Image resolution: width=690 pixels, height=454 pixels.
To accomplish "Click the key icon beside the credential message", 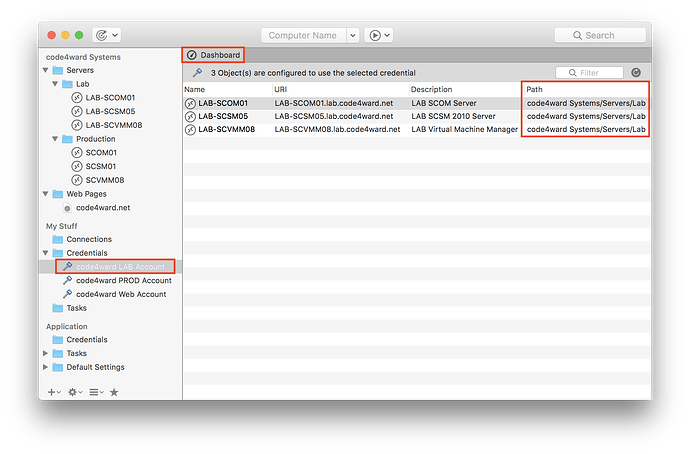I will 197,73.
